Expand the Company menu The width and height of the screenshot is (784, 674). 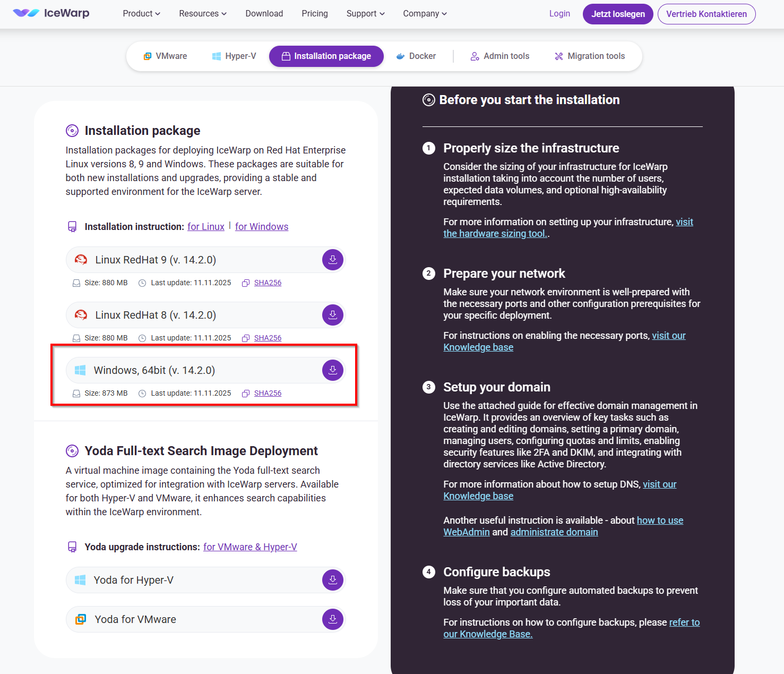tap(425, 14)
